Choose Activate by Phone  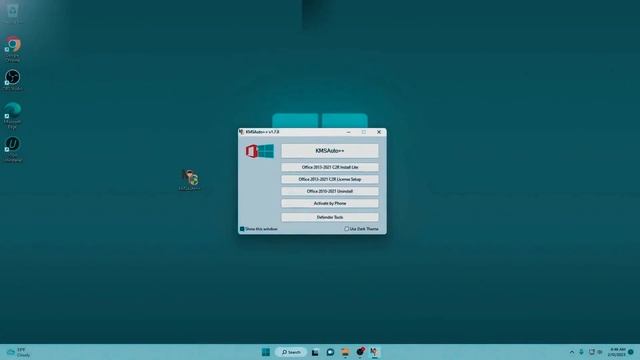click(330, 203)
